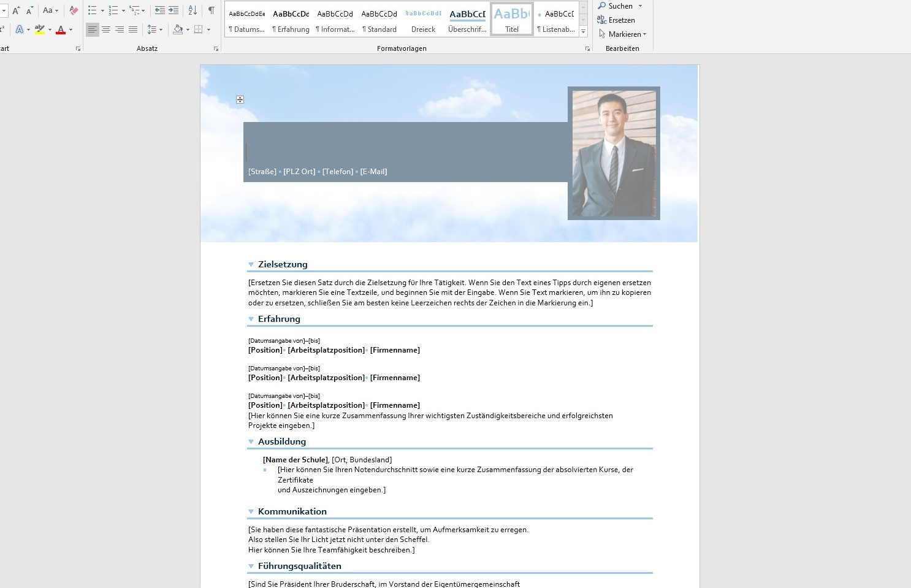Click the Erfahrung section heading in document

[279, 319]
